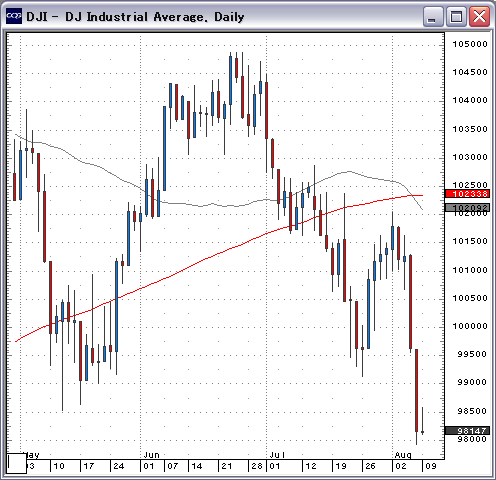
Task: Click the Jul month label on time axis
Action: (x=277, y=455)
